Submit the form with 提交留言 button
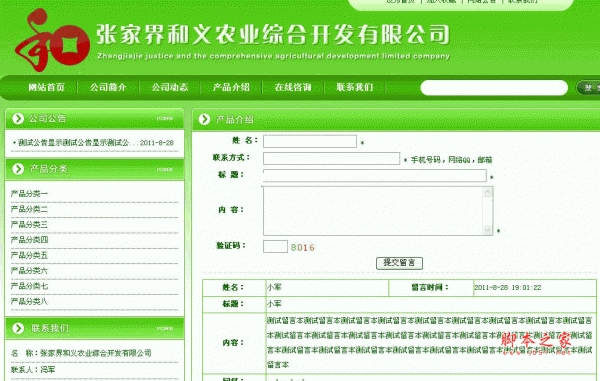 [x=399, y=263]
